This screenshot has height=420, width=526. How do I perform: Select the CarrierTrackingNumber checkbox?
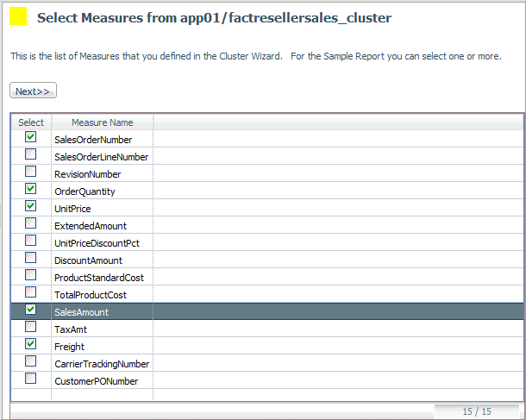(31, 361)
